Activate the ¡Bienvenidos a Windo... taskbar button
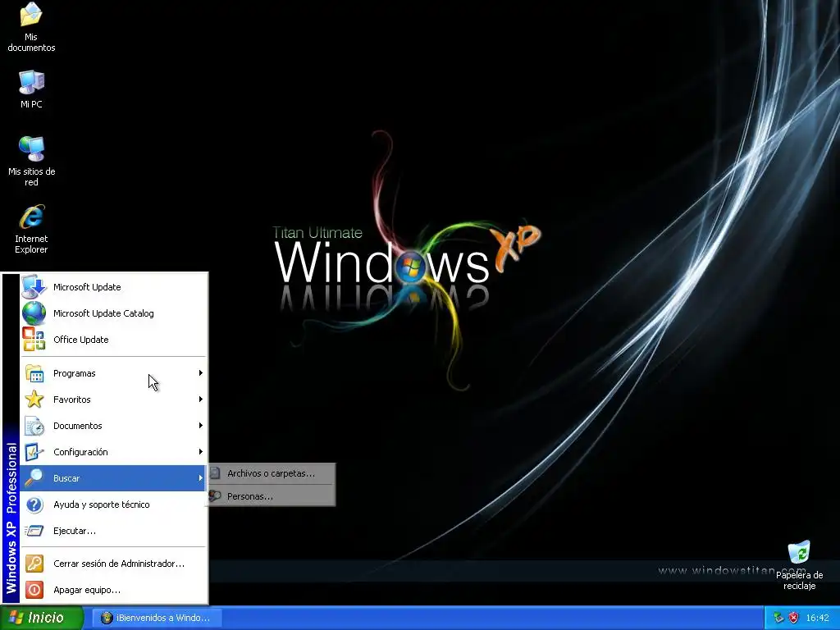 [x=156, y=618]
